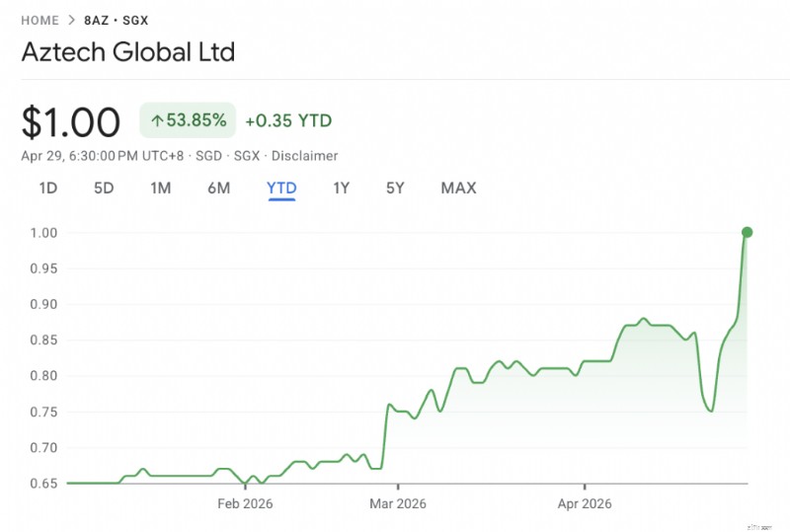
Task: Click the green endpoint dot on chart
Action: [748, 232]
